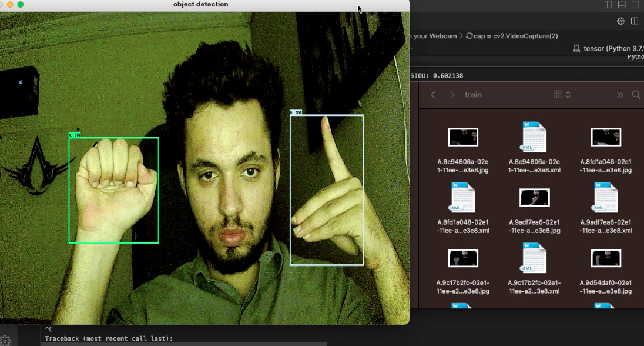Go back in the Finder train folder
The height and width of the screenshot is (346, 644).
tap(433, 95)
